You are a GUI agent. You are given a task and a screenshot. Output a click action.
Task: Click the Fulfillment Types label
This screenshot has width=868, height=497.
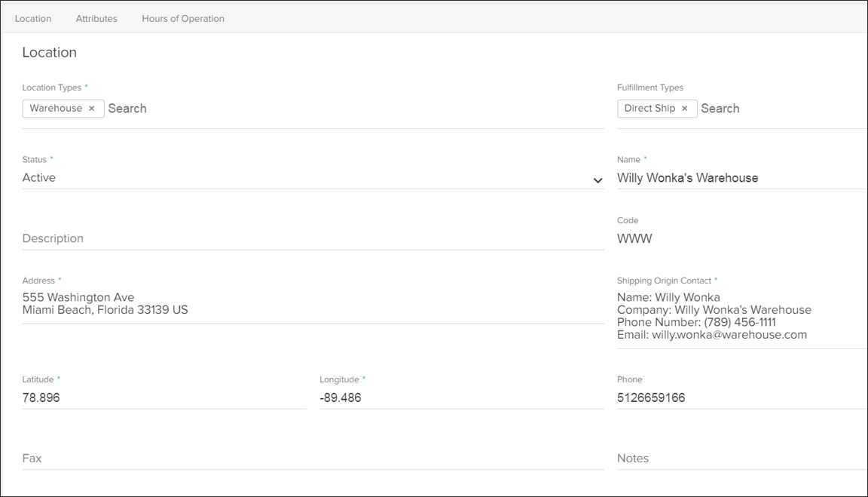tap(650, 87)
